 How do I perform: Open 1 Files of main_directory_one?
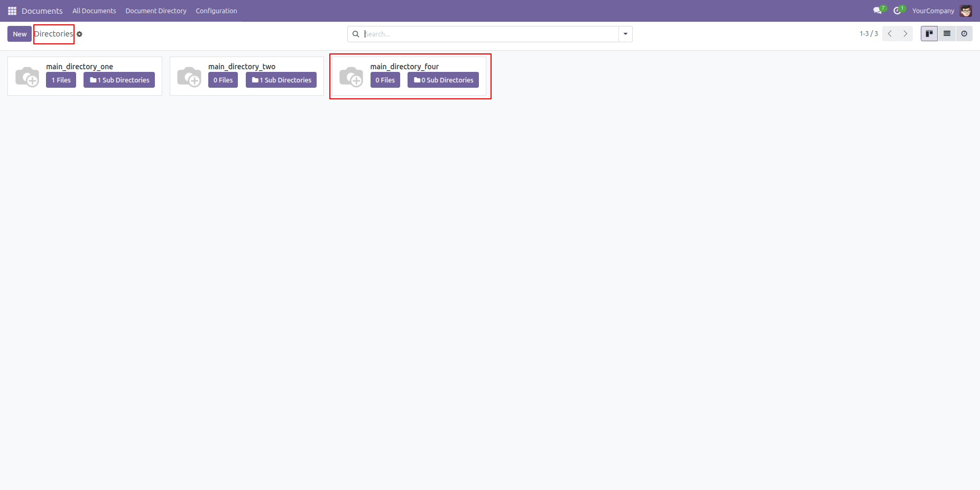click(x=61, y=80)
